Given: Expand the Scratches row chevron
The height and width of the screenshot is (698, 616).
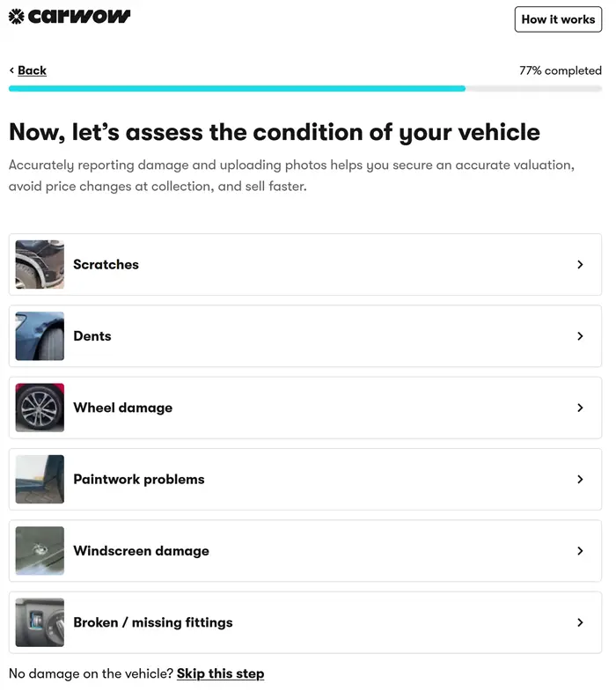Looking at the screenshot, I should point(580,264).
